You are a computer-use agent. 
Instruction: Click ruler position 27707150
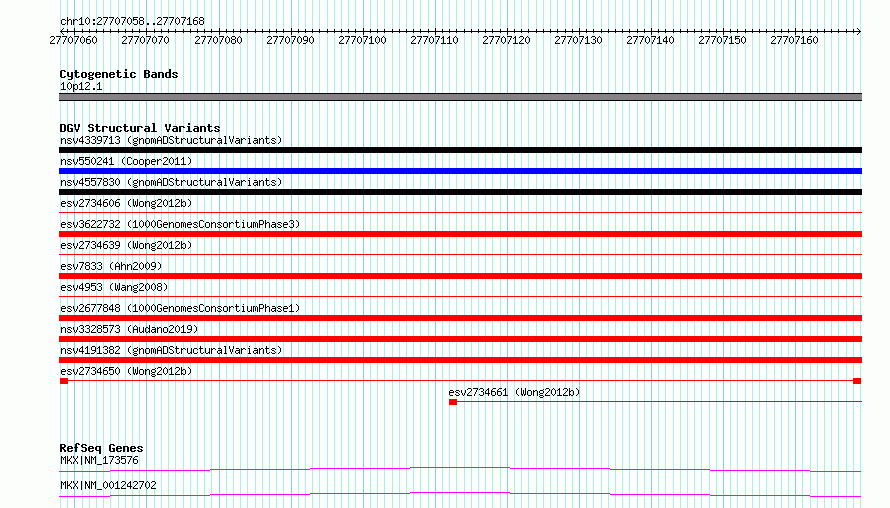[723, 40]
